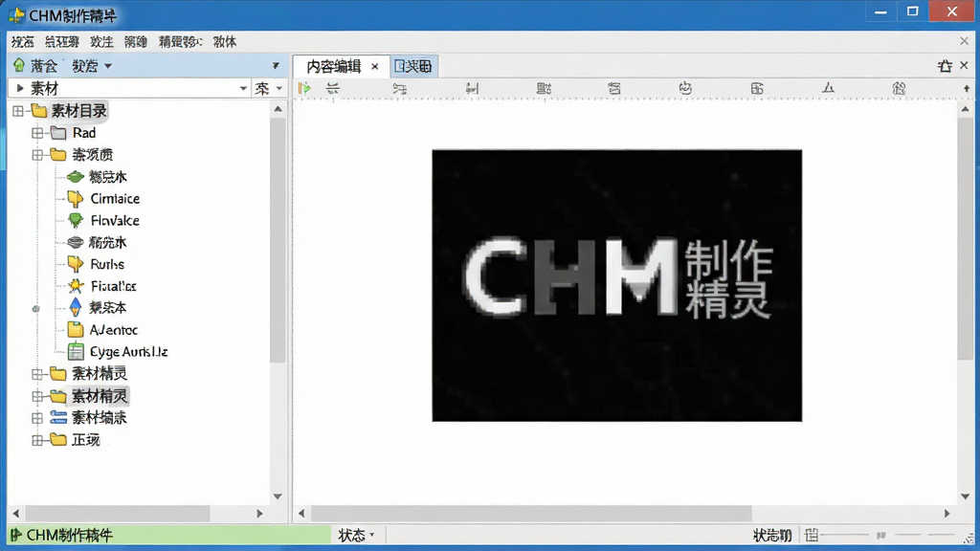Open the third menu bar item
The width and height of the screenshot is (980, 551).
[101, 42]
